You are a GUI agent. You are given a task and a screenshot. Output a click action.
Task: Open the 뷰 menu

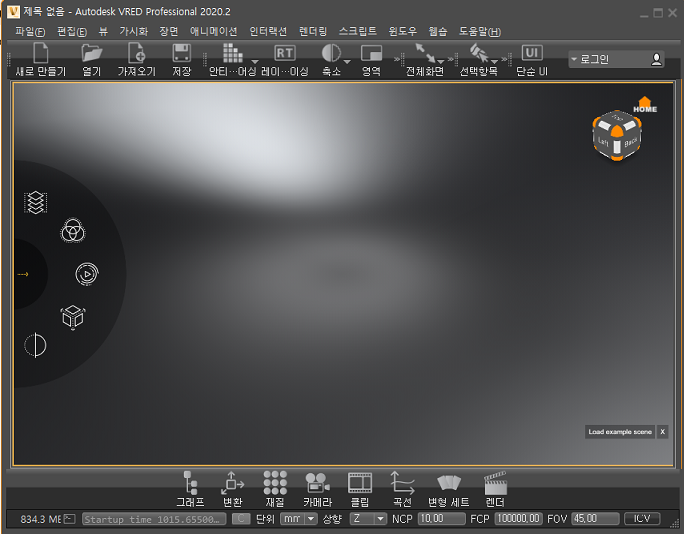pyautogui.click(x=103, y=31)
